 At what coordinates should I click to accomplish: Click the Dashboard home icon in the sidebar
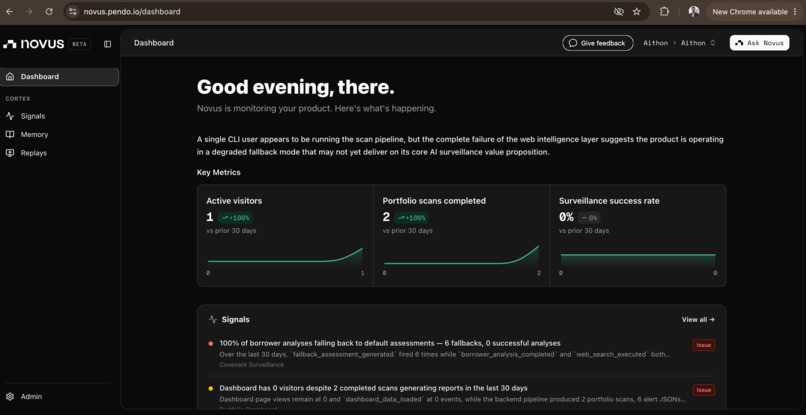coord(10,77)
